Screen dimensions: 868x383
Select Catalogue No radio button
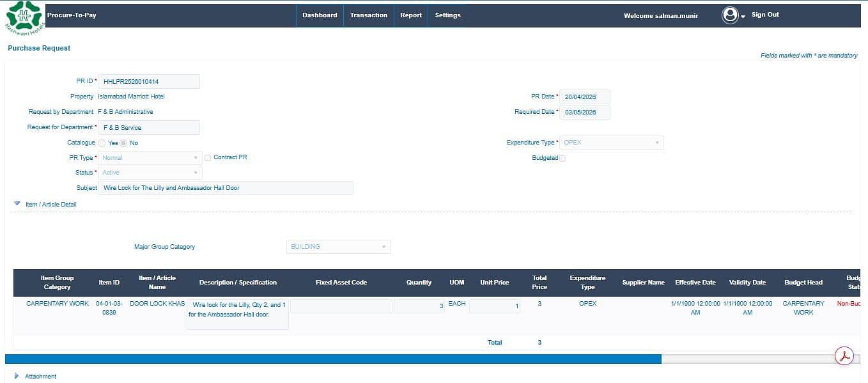[x=124, y=143]
